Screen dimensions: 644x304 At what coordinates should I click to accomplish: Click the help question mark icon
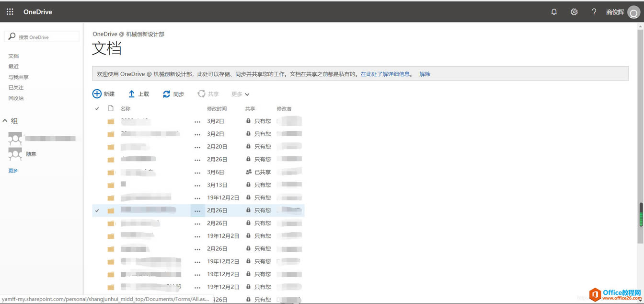coord(594,12)
